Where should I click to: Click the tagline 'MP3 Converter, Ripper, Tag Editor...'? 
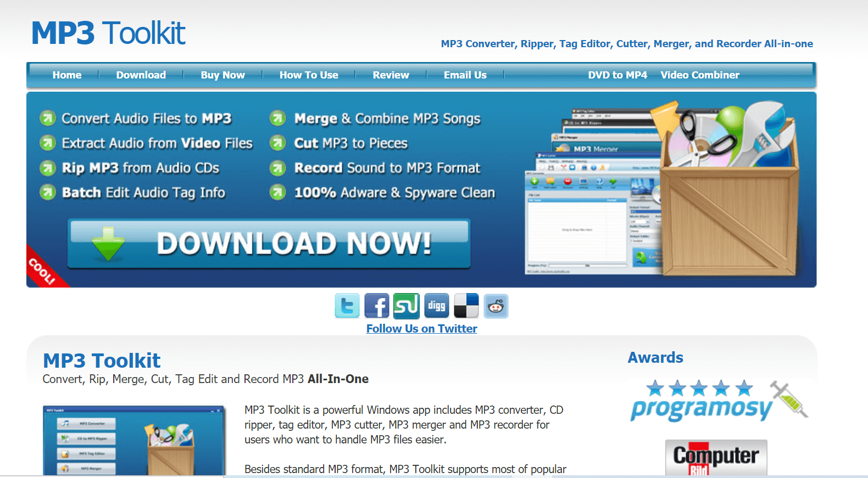(x=627, y=44)
